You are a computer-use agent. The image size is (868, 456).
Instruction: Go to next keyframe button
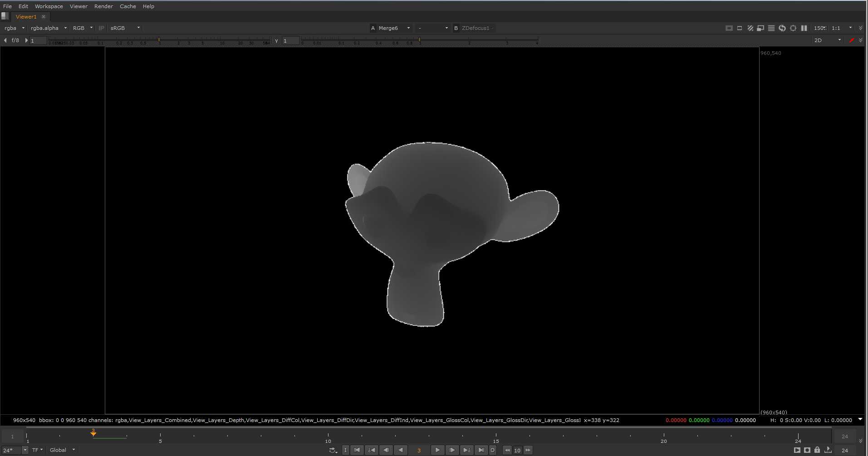coord(466,450)
